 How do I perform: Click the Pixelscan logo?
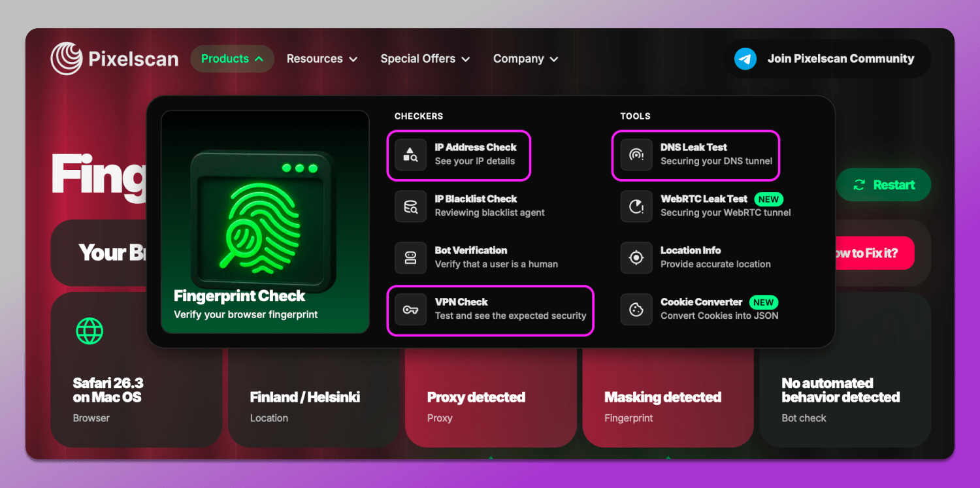114,59
